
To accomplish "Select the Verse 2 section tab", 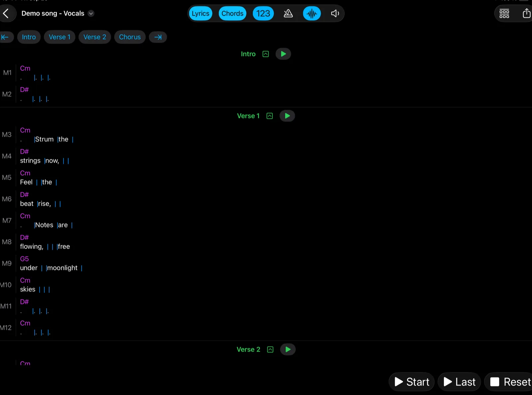I will point(95,37).
